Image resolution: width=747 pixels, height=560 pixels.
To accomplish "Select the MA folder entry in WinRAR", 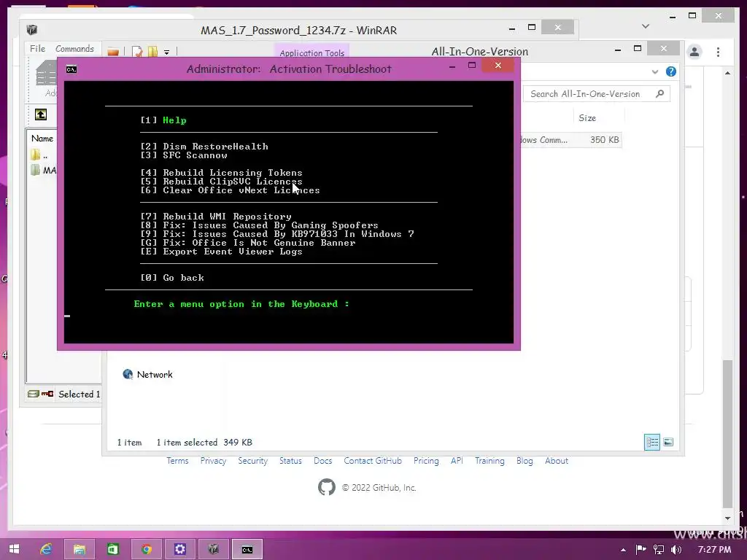I will (43, 170).
